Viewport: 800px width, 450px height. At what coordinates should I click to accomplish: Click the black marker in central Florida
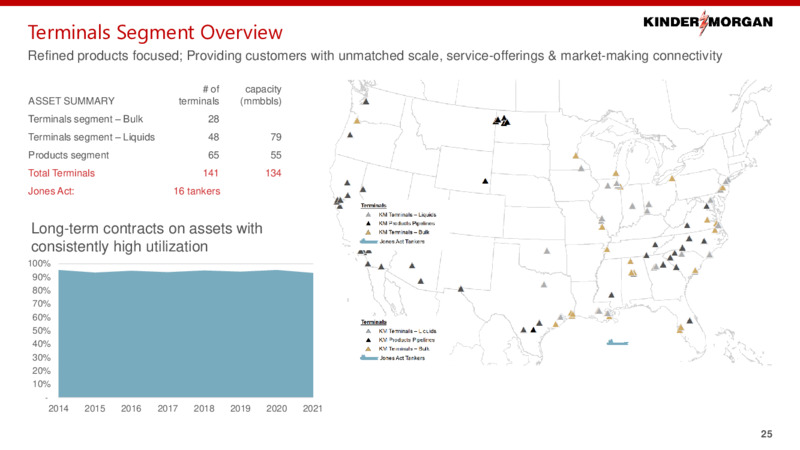click(x=690, y=321)
